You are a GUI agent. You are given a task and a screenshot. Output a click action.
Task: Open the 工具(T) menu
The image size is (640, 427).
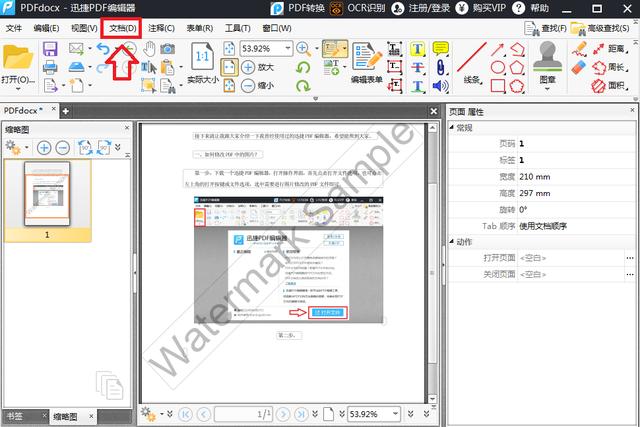tap(238, 28)
